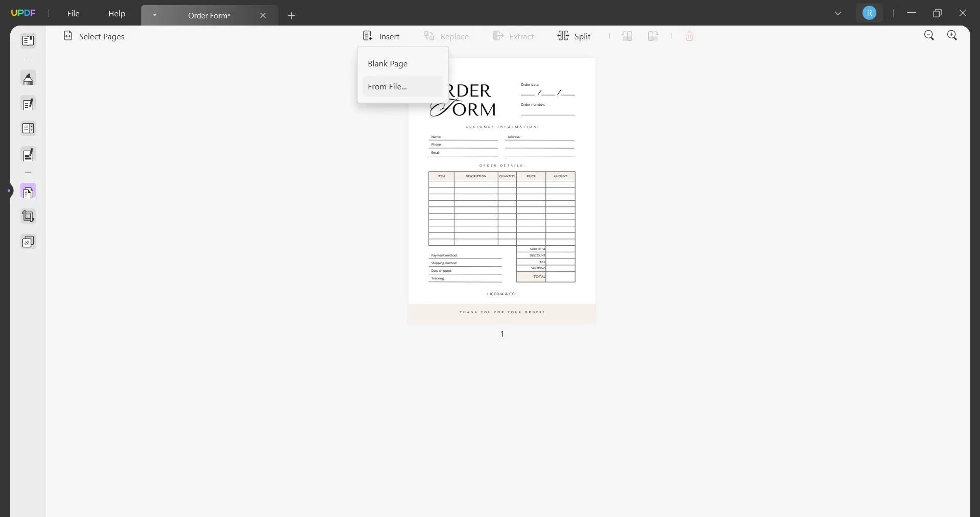
Task: Switch to the Order Form tab
Action: tap(209, 16)
